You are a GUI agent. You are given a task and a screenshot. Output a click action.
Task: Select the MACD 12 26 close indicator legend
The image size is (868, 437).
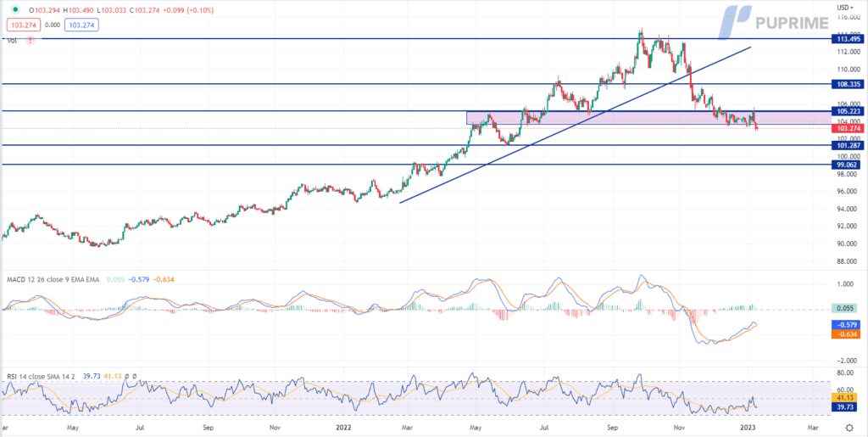pos(53,280)
